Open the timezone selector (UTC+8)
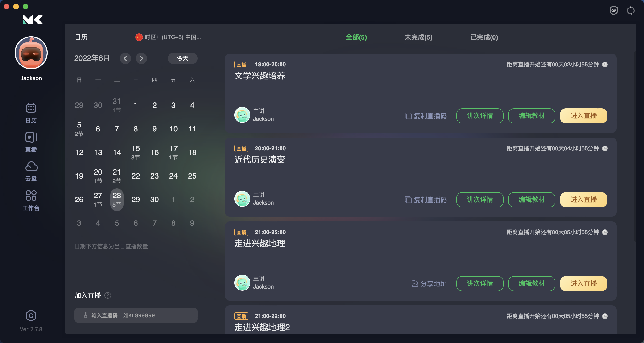The image size is (644, 343). click(169, 37)
